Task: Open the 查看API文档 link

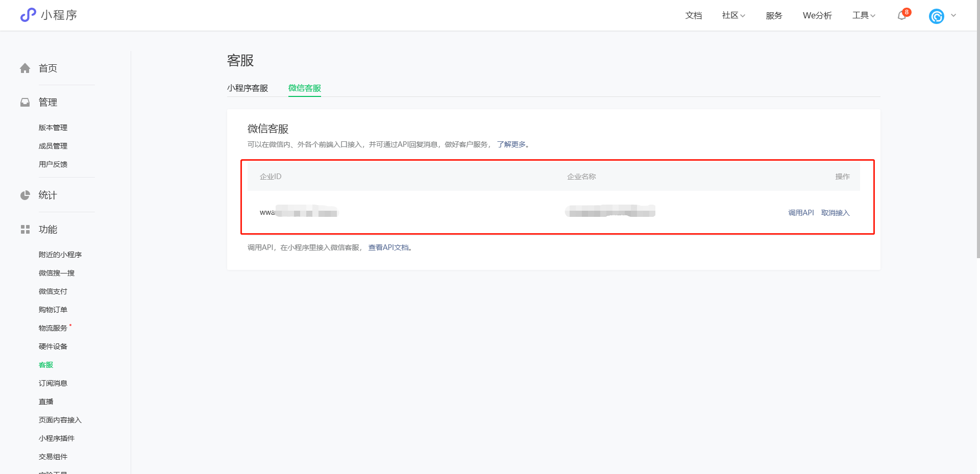Action: tap(389, 247)
